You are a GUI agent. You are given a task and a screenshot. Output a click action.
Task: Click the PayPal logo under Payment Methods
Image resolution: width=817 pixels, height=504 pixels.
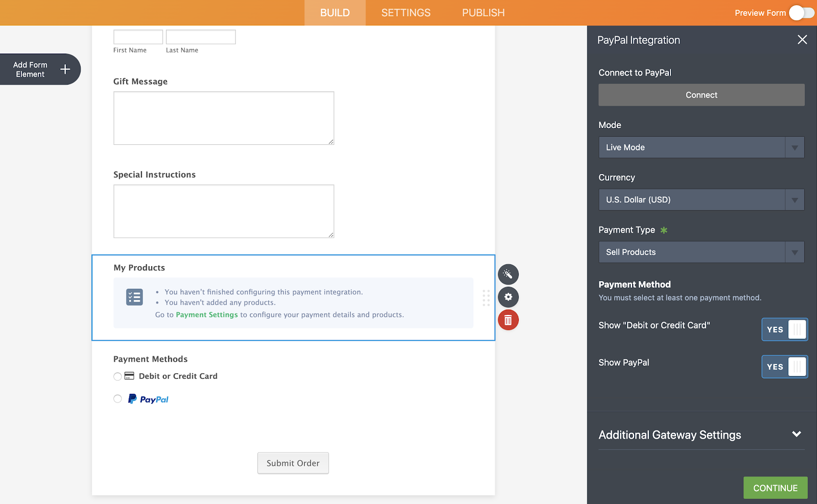(x=148, y=399)
